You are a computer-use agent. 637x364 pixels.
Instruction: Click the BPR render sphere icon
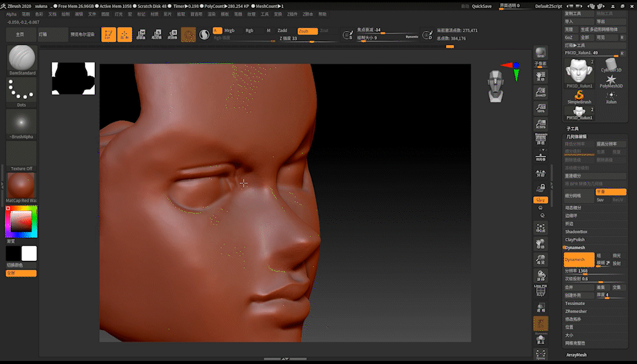[x=540, y=53]
